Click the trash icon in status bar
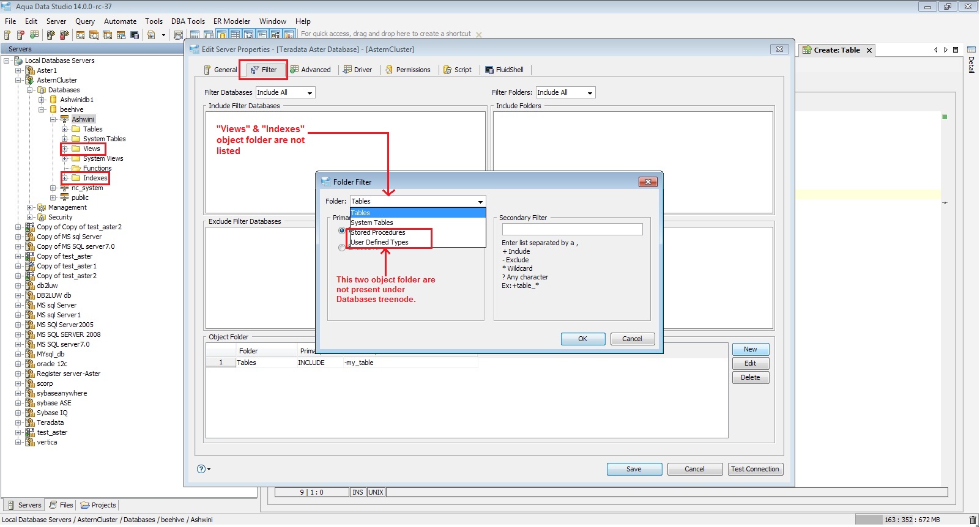 pos(973,520)
